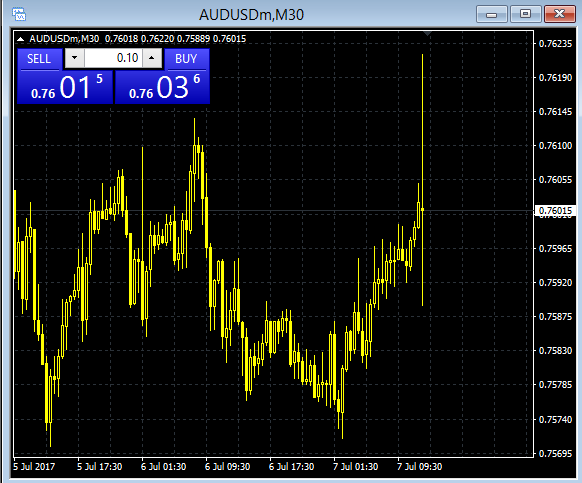Image resolution: width=582 pixels, height=483 pixels.
Task: Close the AUDUSDm,M30 chart window
Action: (559, 14)
